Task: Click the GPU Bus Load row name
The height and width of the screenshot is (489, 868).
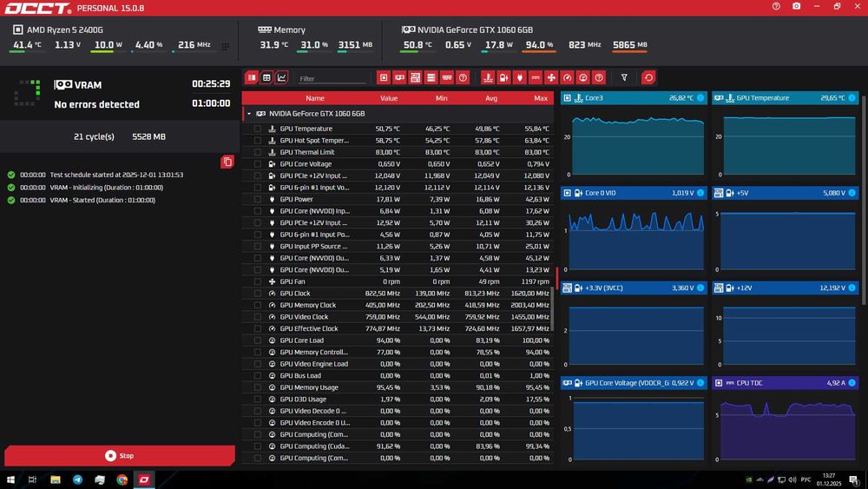Action: coord(300,375)
